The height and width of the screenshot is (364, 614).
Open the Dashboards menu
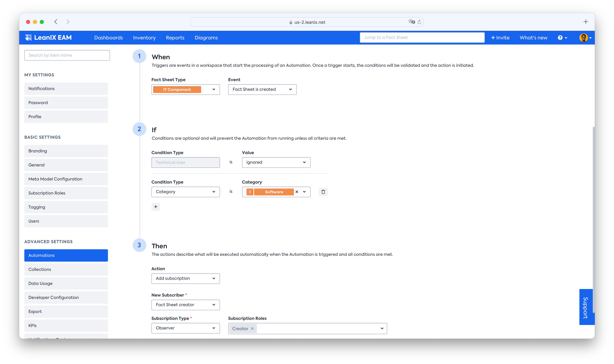(108, 38)
